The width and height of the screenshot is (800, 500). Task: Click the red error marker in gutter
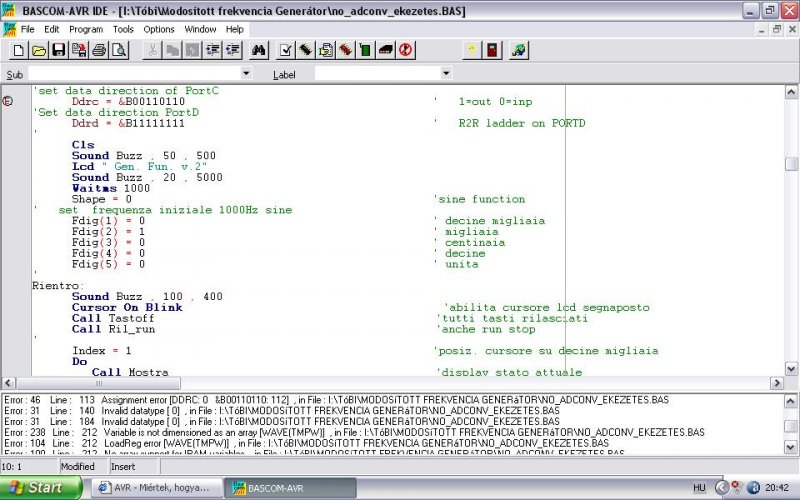click(x=8, y=101)
